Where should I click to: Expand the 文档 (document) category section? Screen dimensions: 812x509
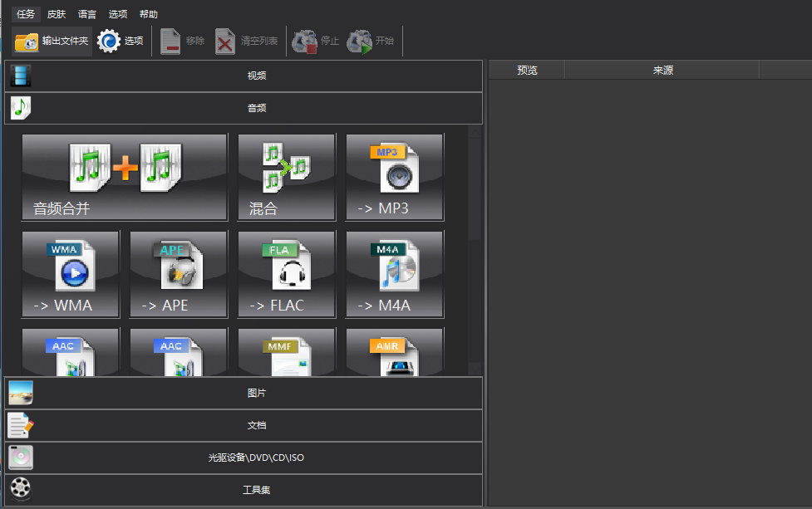click(256, 425)
